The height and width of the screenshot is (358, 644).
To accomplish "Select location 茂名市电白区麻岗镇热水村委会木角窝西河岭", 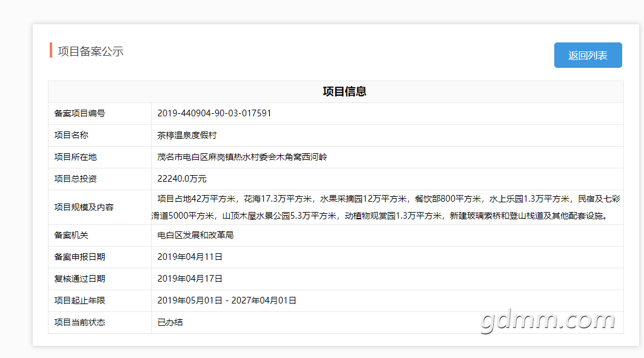I will coord(242,157).
